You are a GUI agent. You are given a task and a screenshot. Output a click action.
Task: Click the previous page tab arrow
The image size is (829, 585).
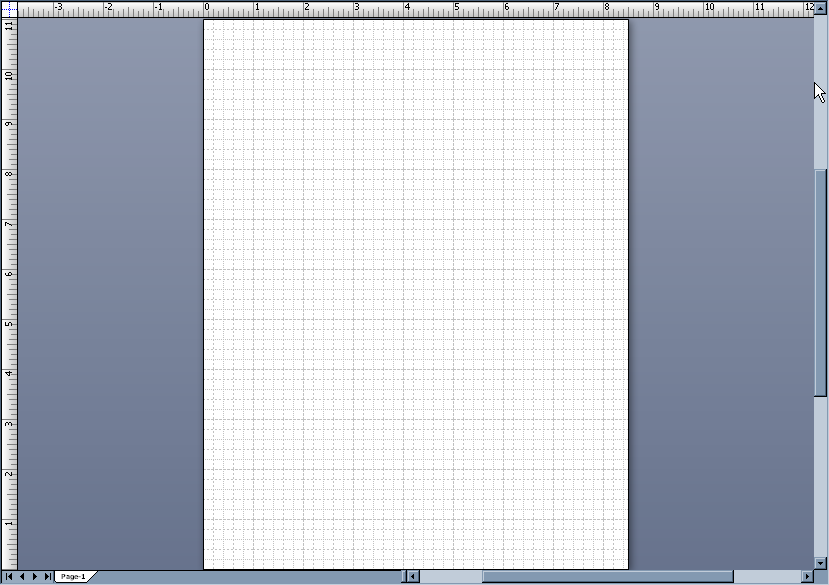click(22, 577)
